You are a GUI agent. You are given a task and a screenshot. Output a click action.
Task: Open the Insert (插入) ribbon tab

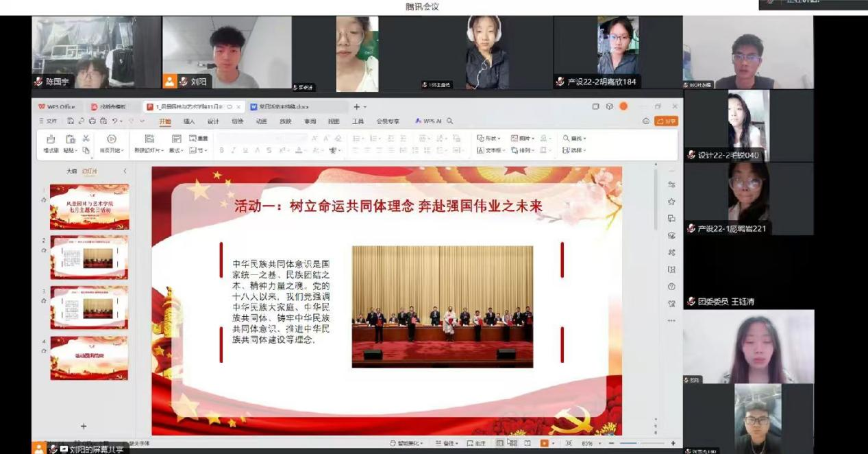click(x=188, y=121)
